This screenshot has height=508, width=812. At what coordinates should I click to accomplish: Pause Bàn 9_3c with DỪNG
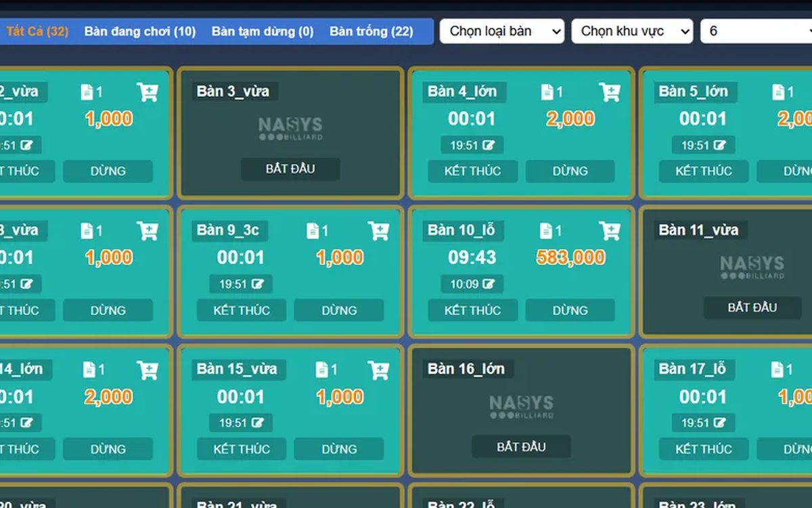click(339, 310)
